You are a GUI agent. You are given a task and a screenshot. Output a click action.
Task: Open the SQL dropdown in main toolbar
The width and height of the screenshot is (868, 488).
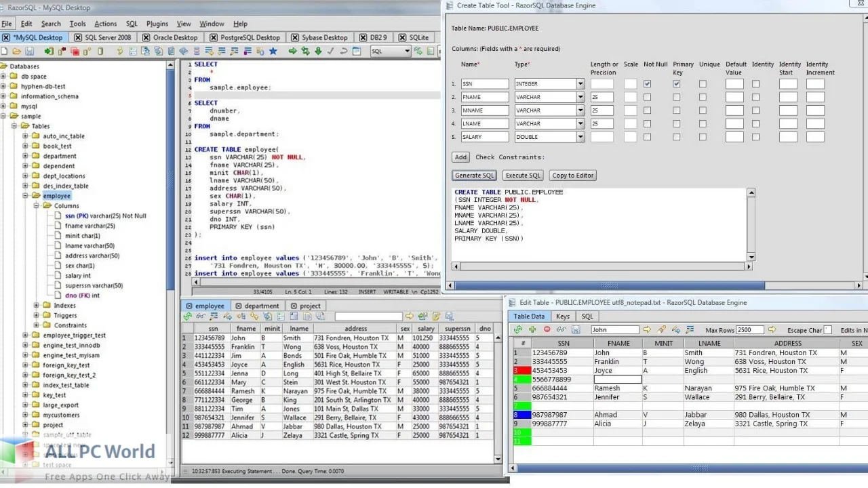point(391,51)
